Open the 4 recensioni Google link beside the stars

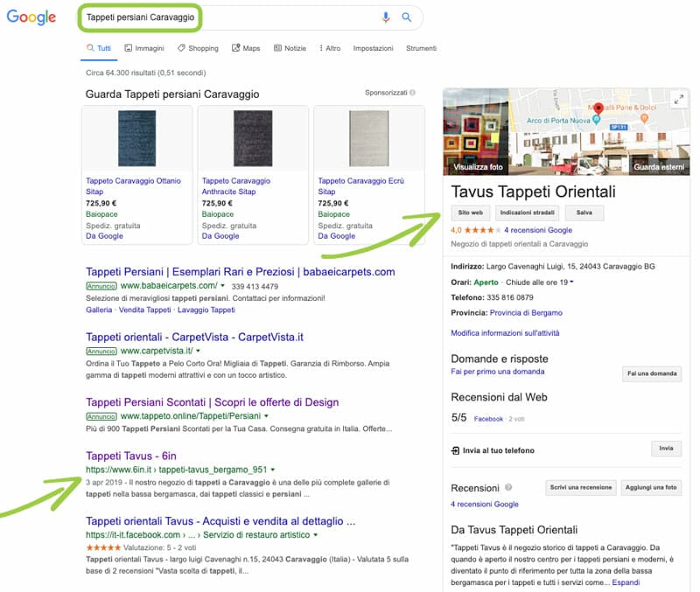[538, 230]
